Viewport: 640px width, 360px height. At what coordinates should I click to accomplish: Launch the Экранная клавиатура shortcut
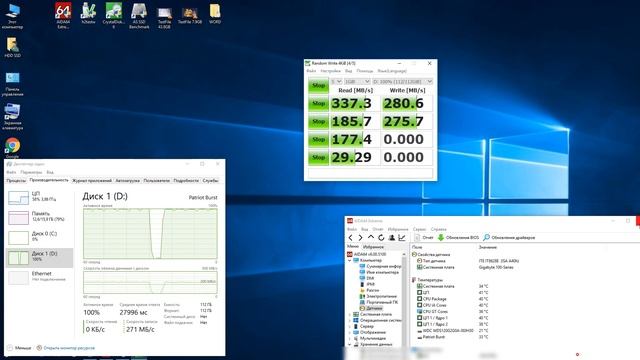pos(13,117)
